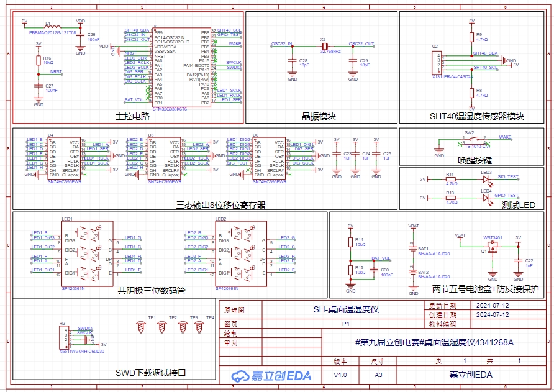Click the 32.768kHz crystal value

click(330, 52)
